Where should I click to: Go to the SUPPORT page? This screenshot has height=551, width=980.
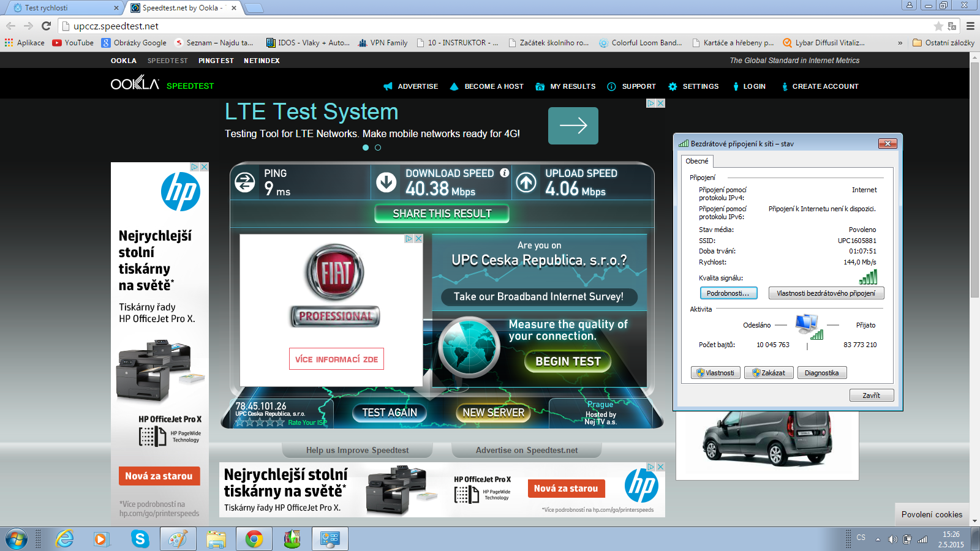click(x=631, y=86)
